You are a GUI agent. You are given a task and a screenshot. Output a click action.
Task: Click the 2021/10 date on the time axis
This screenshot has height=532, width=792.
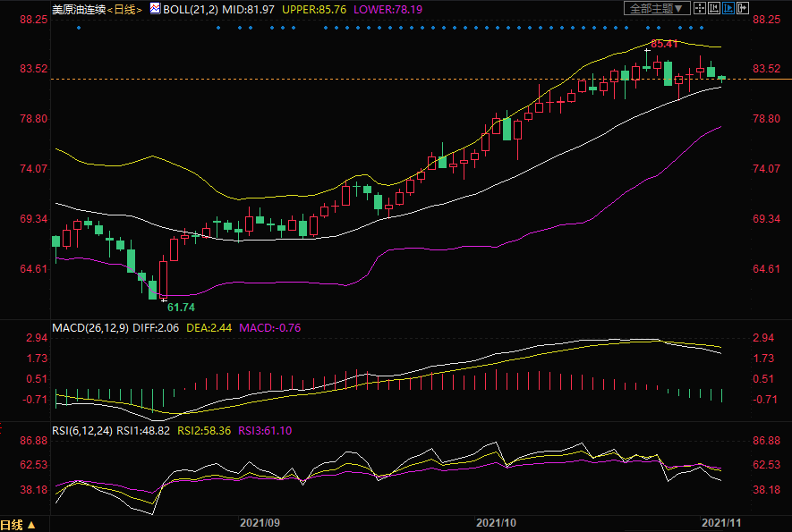[497, 520]
